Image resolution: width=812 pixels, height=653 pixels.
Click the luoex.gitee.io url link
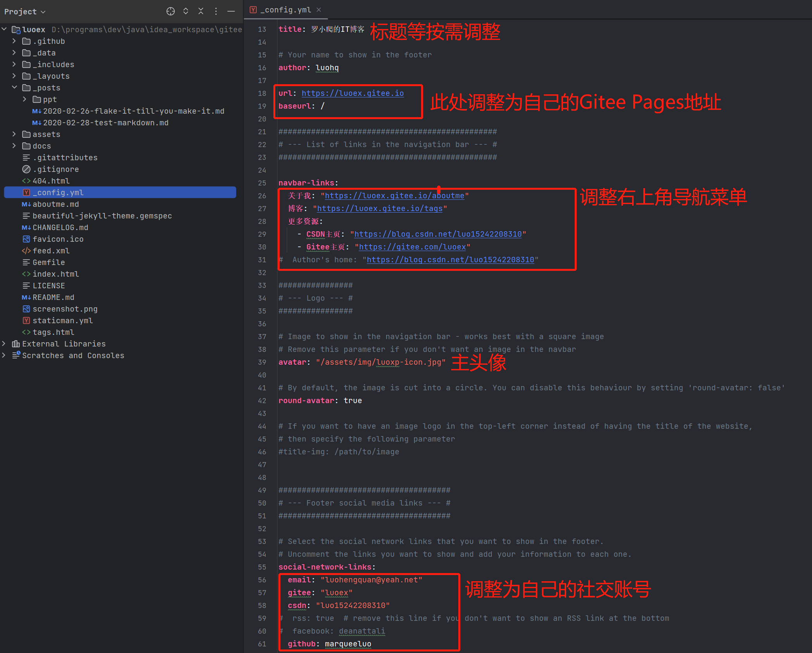pos(352,93)
